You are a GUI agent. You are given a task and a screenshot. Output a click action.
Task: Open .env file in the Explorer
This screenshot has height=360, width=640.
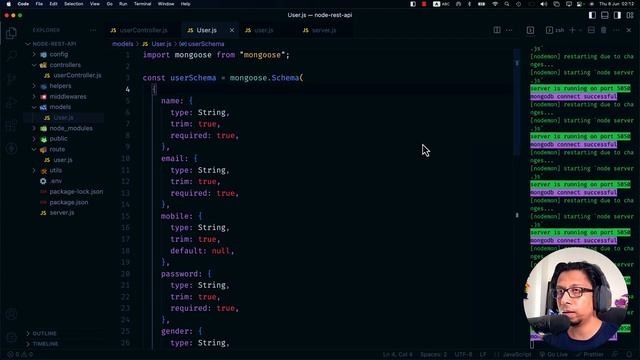coord(64,181)
